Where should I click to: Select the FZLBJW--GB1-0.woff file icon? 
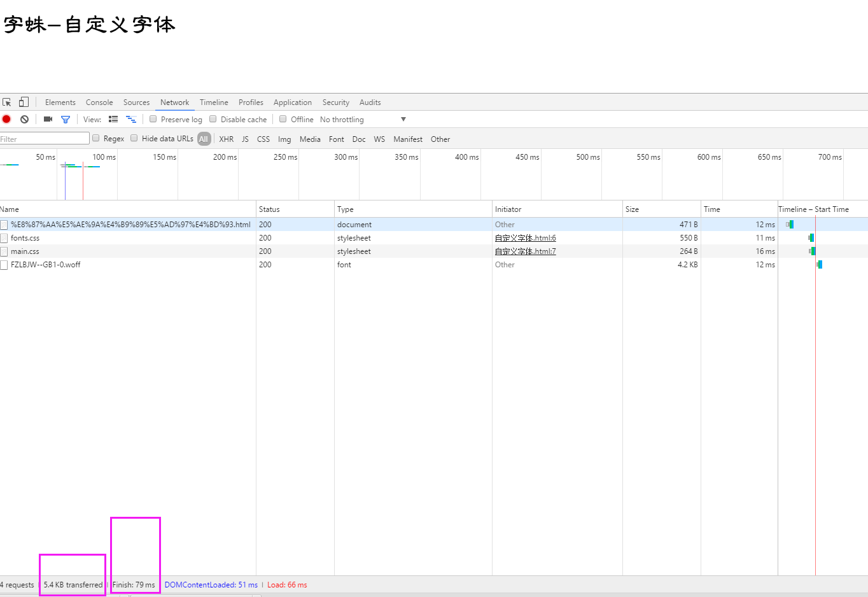pyautogui.click(x=4, y=265)
